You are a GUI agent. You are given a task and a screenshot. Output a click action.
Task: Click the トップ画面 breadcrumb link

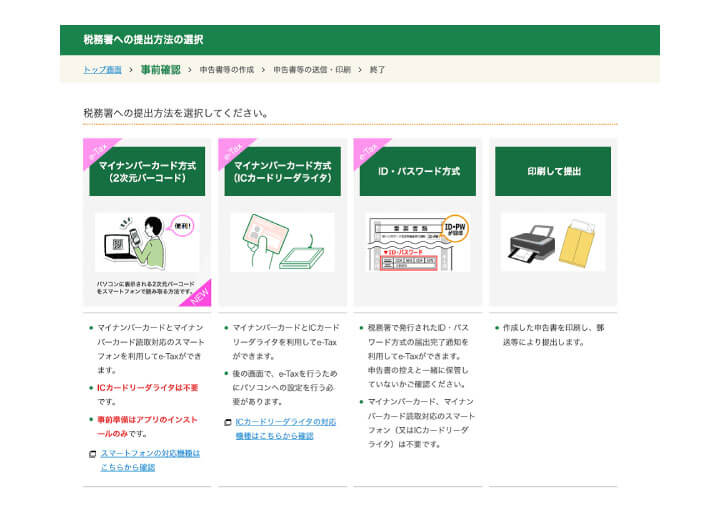pos(102,70)
